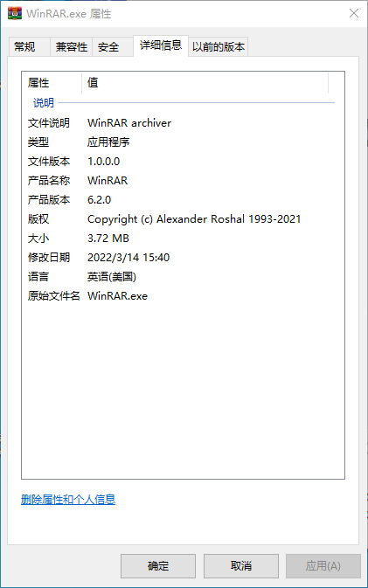
Task: Select the Copyright (c) Alexander Roshal value
Action: click(194, 219)
